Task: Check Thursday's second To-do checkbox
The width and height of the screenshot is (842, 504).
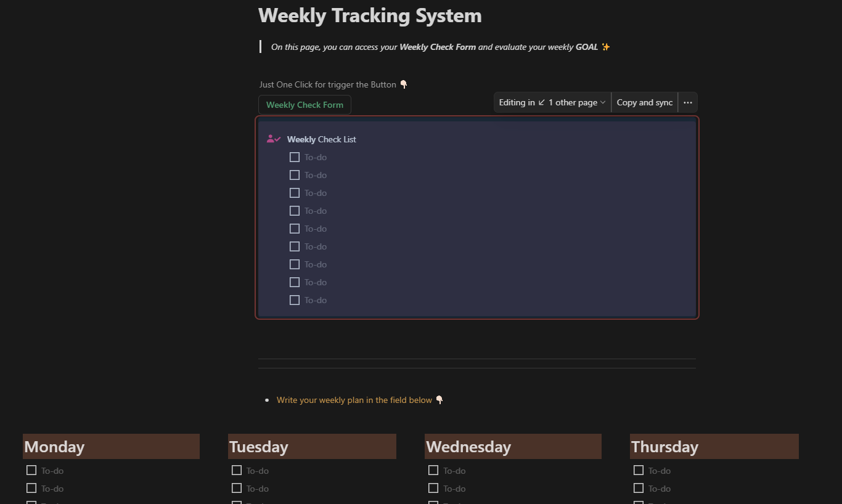Action: 639,488
